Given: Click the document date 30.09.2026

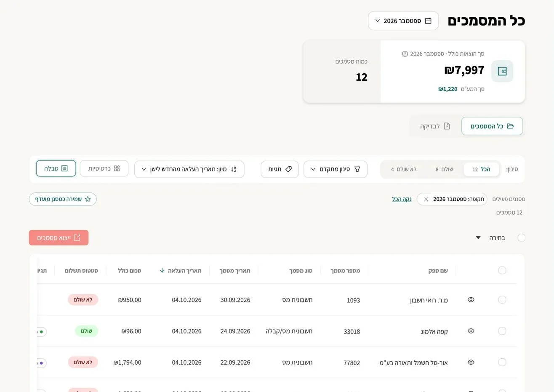Looking at the screenshot, I should pyautogui.click(x=235, y=300).
